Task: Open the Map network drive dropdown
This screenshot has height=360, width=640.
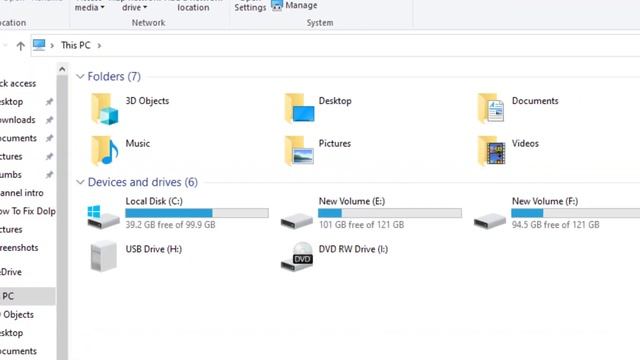Action: point(134,6)
